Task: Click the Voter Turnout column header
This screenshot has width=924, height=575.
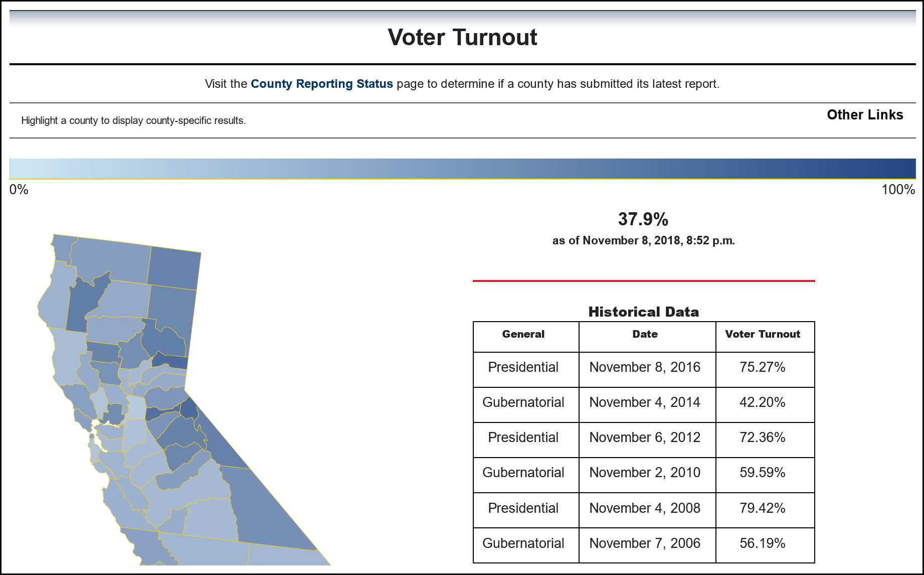Action: 763,335
